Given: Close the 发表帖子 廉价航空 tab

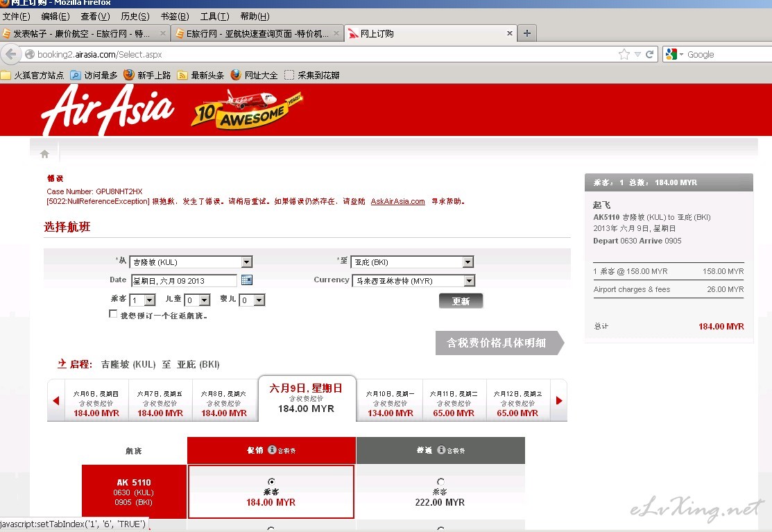Looking at the screenshot, I should 163,33.
